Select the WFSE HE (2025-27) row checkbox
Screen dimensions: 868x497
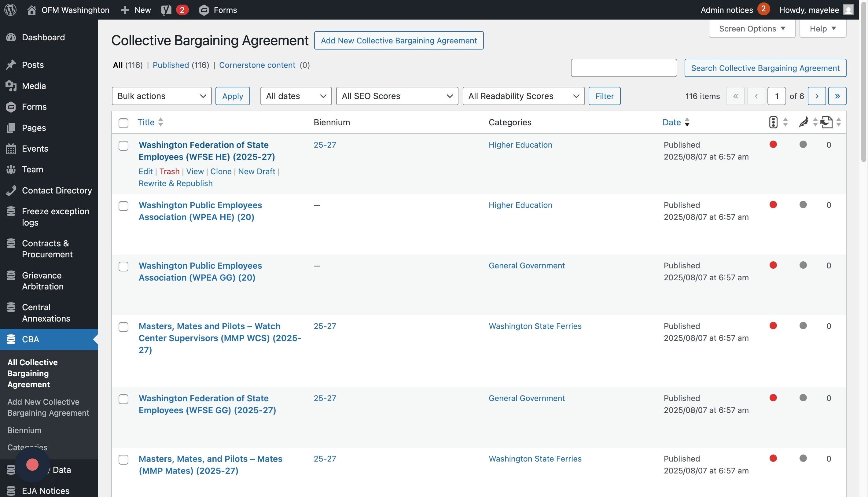coord(123,146)
